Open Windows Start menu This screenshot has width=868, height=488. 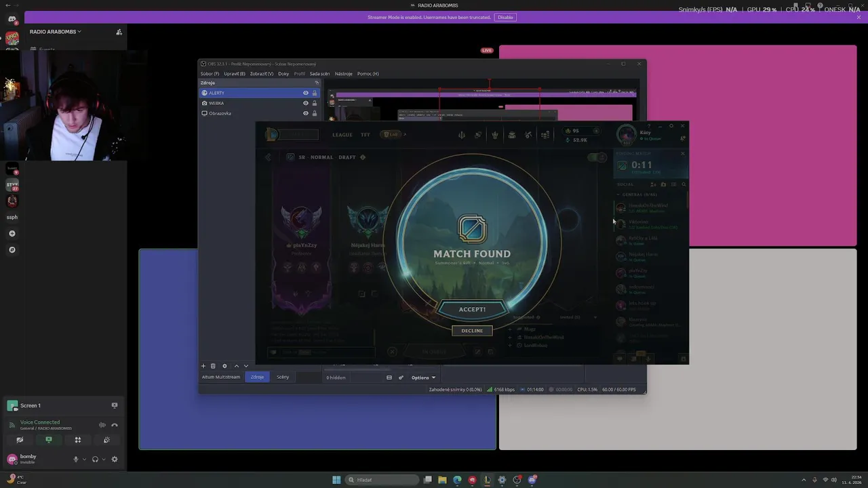[336, 480]
